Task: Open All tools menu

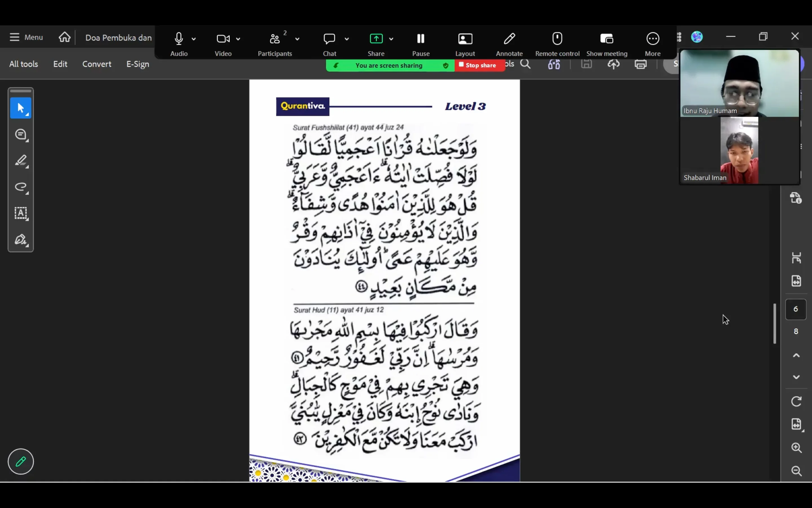Action: (23, 64)
